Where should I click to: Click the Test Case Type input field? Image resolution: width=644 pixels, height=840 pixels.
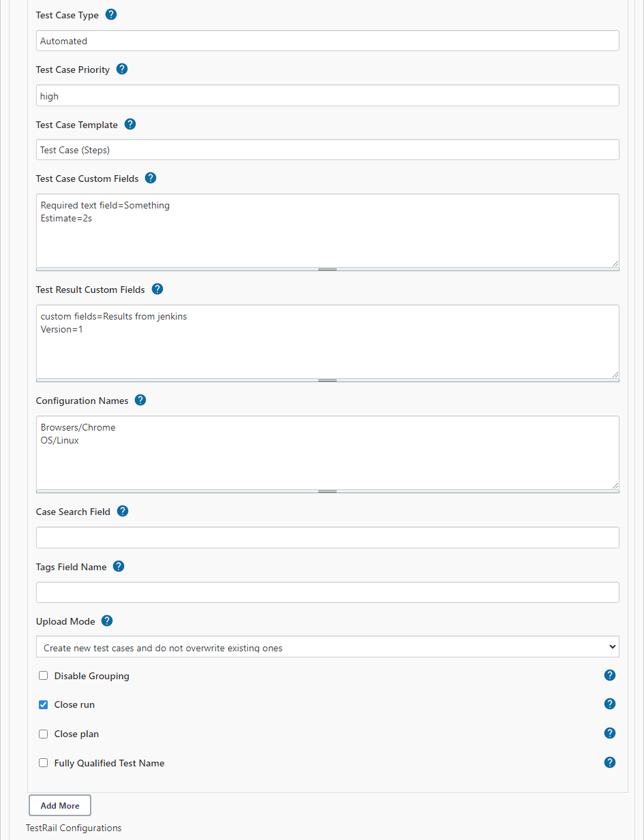pos(328,40)
